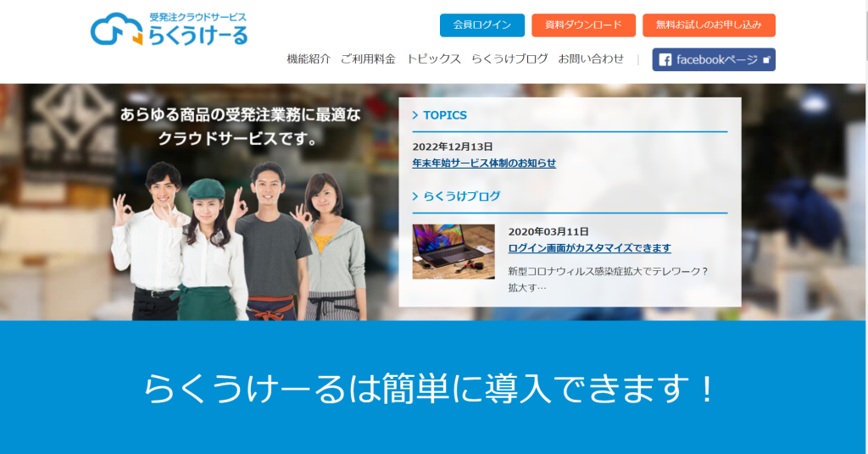
Task: Click the chevron arrow beside the TOPICS heading
Action: point(415,115)
